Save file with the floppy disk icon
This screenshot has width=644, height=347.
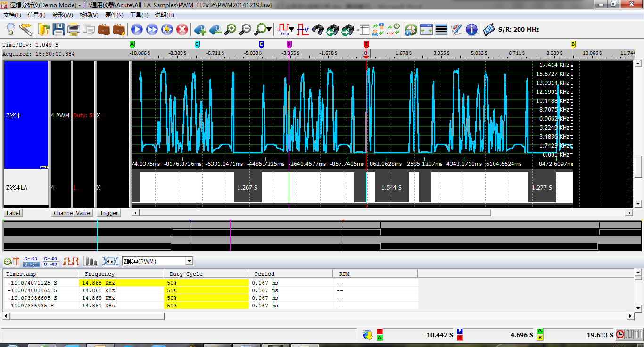pyautogui.click(x=58, y=30)
